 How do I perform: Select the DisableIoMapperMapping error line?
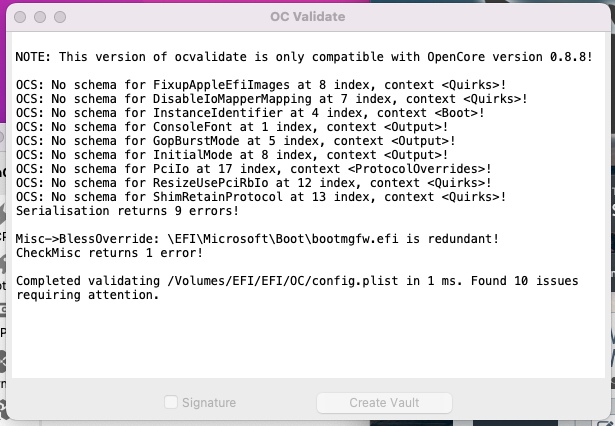pos(272,100)
